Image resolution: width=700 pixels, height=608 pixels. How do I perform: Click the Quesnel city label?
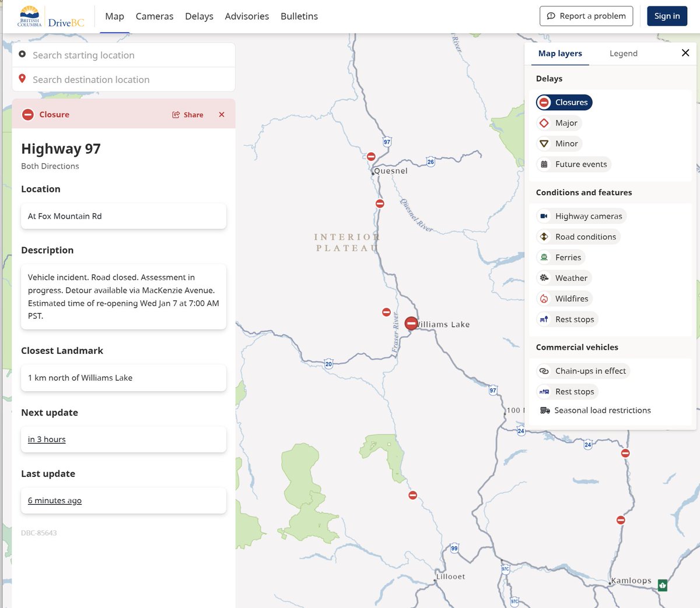pos(391,171)
